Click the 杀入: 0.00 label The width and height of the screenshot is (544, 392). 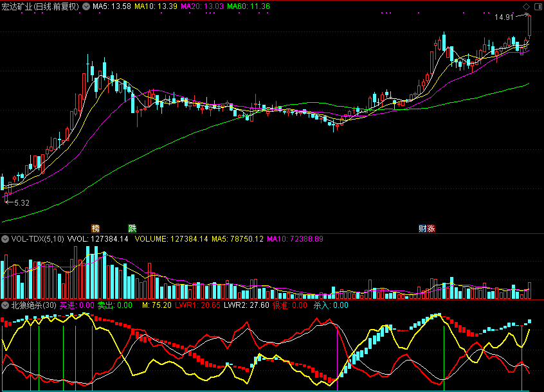tap(331, 305)
